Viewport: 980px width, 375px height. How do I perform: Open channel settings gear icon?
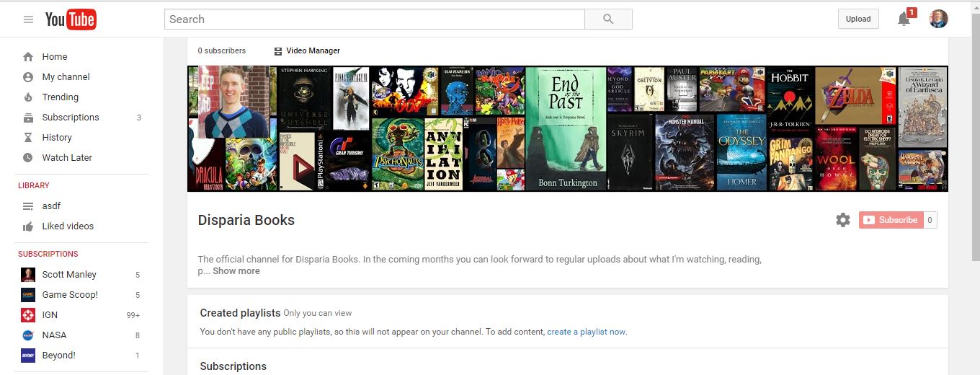pyautogui.click(x=842, y=220)
